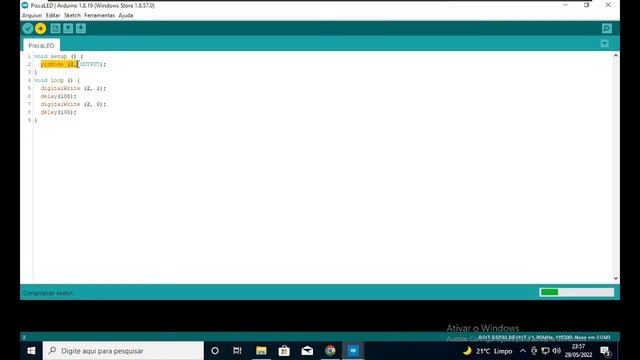Click the void setup line of code

[x=58, y=56]
